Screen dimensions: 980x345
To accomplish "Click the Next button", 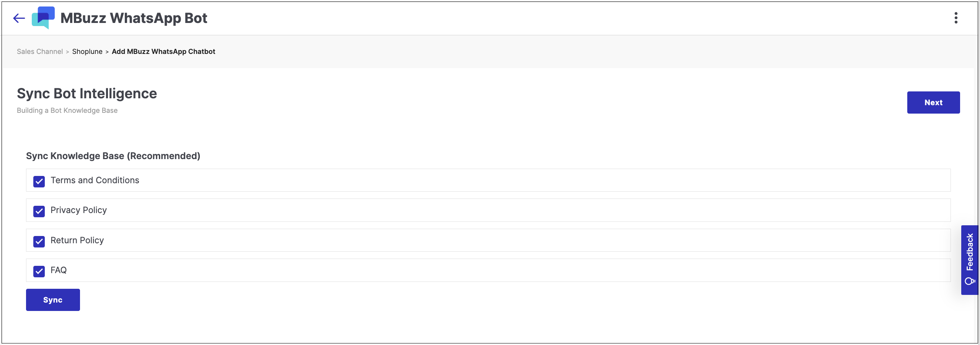I will pos(933,103).
